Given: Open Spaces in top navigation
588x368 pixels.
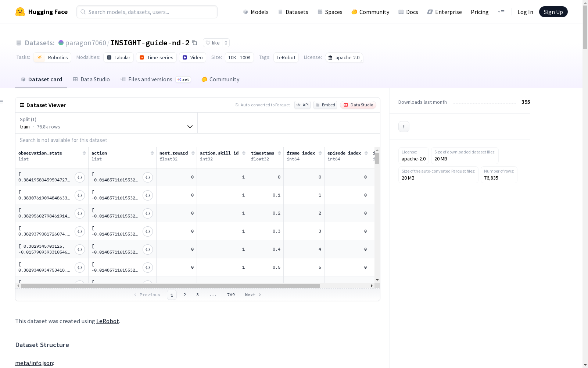Looking at the screenshot, I should [330, 12].
